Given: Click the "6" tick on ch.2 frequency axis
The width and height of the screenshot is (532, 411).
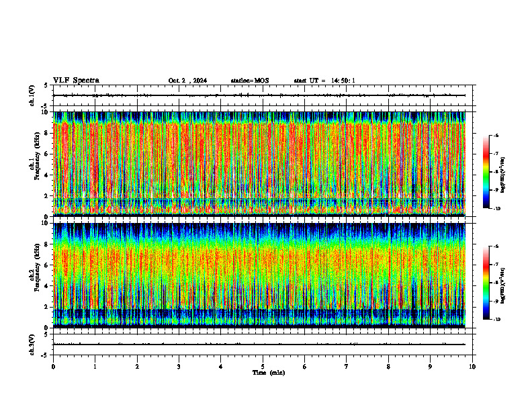Looking at the screenshot, I should (x=47, y=265).
